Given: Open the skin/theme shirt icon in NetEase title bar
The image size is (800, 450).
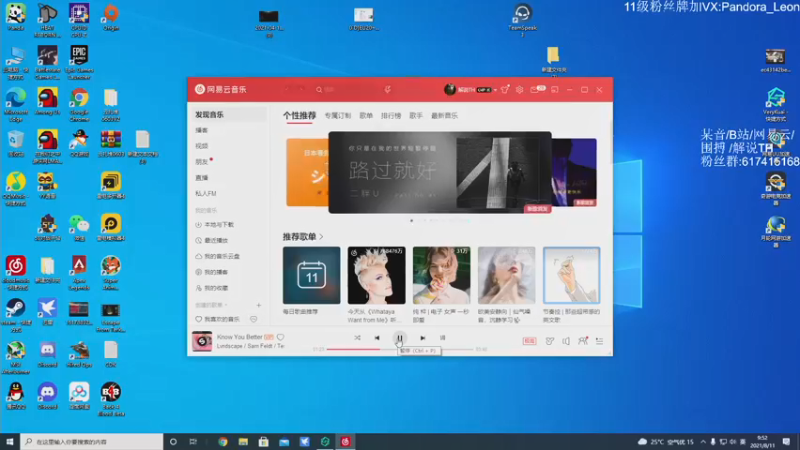Looking at the screenshot, I should (505, 89).
